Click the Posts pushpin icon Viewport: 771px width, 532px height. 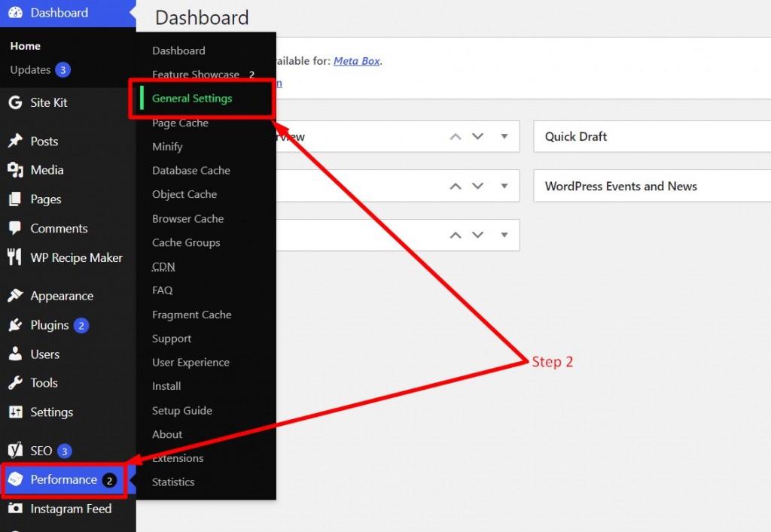[15, 141]
